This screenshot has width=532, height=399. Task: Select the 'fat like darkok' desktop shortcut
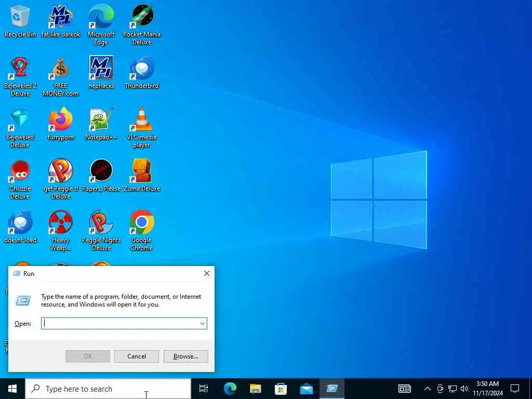61,21
